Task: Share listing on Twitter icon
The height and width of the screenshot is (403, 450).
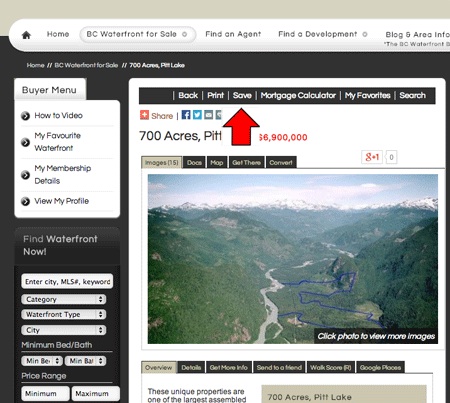Action: click(x=197, y=115)
